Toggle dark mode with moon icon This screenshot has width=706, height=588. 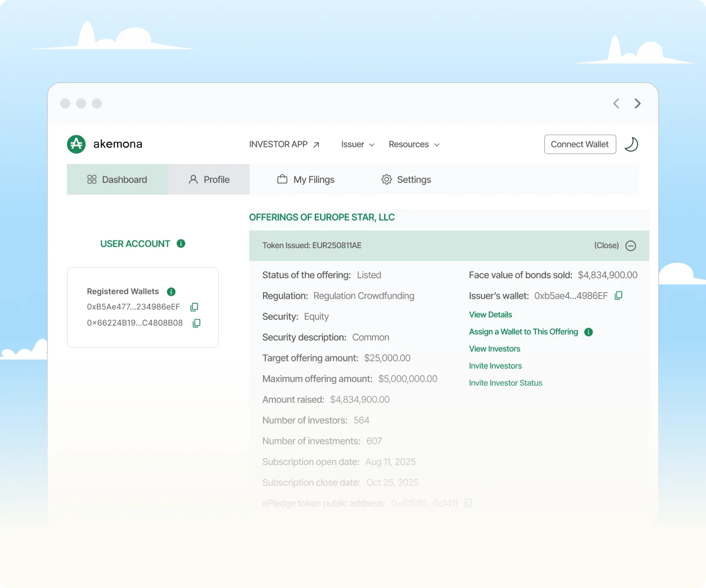(x=631, y=144)
